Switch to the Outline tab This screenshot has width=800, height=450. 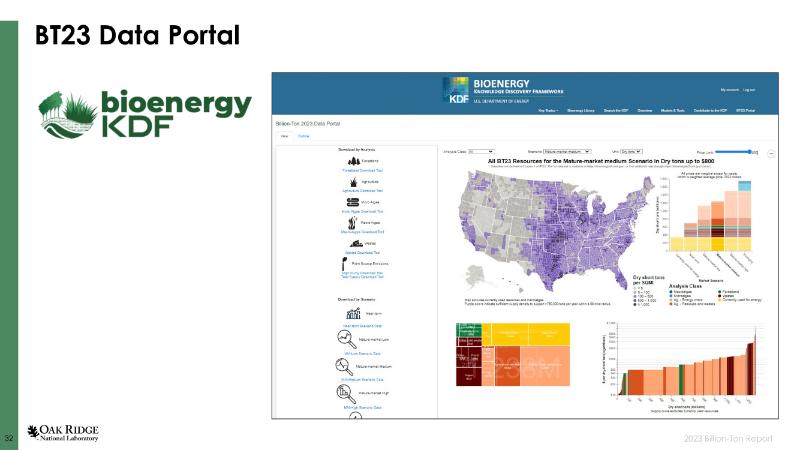tap(303, 134)
